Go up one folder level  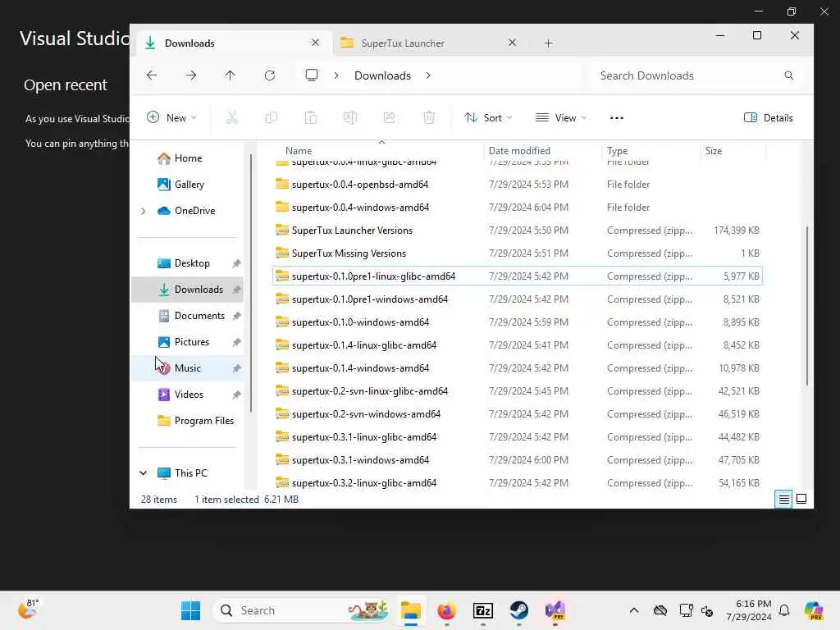pos(231,75)
